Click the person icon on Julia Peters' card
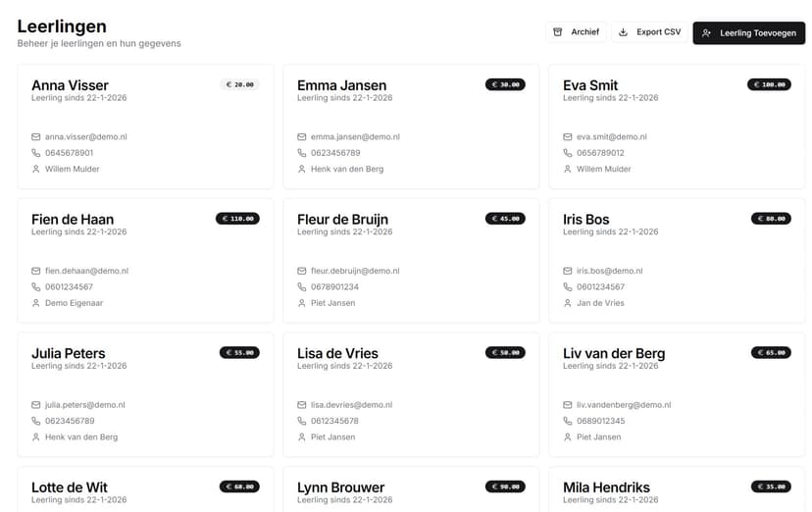This screenshot has height=512, width=812. 36,437
